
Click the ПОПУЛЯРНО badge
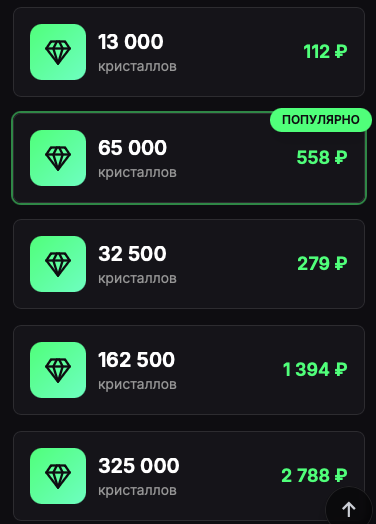(x=321, y=120)
